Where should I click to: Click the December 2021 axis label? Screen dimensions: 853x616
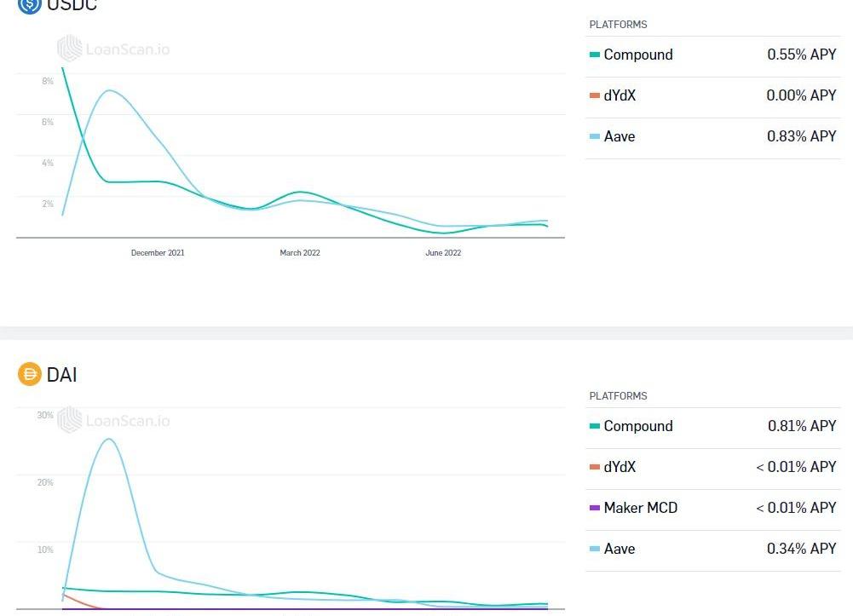[158, 253]
